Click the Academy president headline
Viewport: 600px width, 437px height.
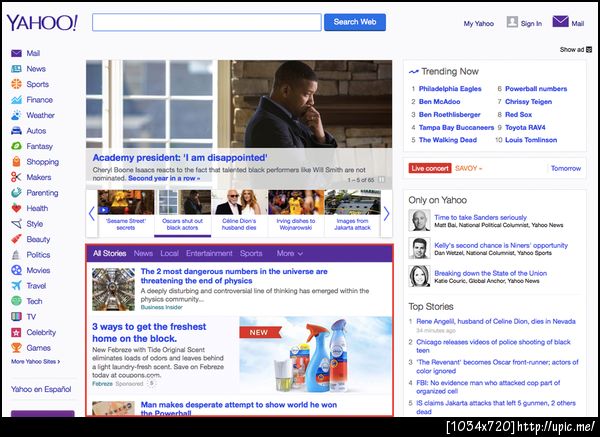click(x=180, y=158)
